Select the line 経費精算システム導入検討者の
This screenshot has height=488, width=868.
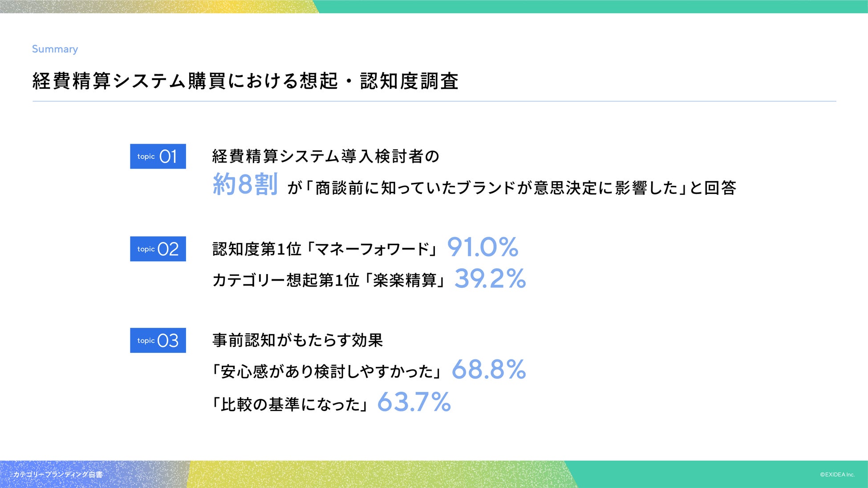tap(325, 156)
